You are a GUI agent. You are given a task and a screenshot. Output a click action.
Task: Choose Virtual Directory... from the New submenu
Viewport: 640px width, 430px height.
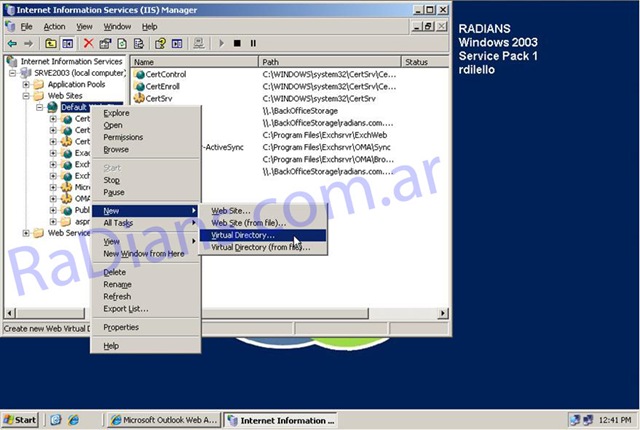[x=242, y=235]
